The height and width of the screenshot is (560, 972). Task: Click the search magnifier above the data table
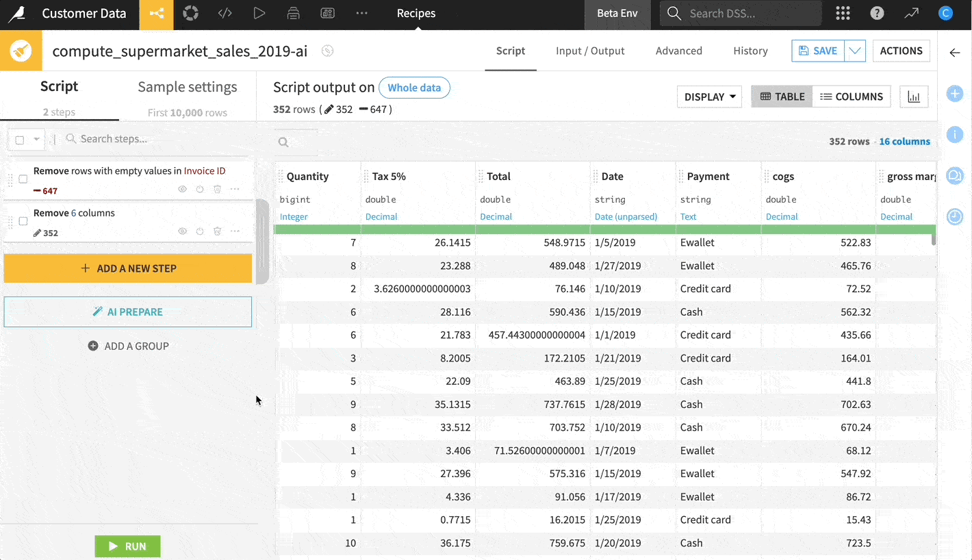pos(283,142)
